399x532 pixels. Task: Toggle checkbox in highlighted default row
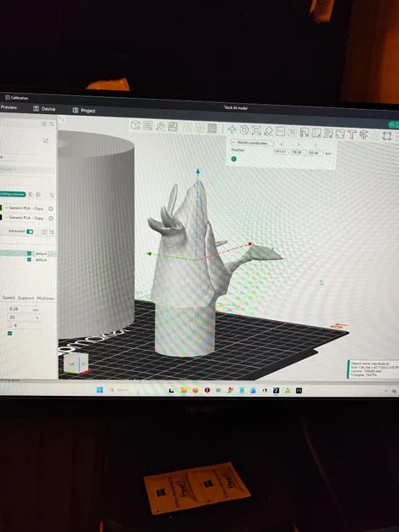click(x=29, y=254)
